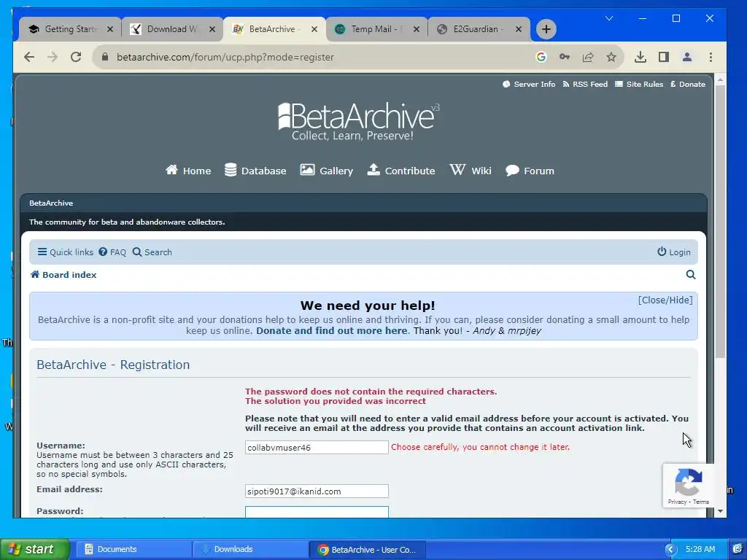Bookmark this page with the star icon
747x560 pixels.
[611, 57]
